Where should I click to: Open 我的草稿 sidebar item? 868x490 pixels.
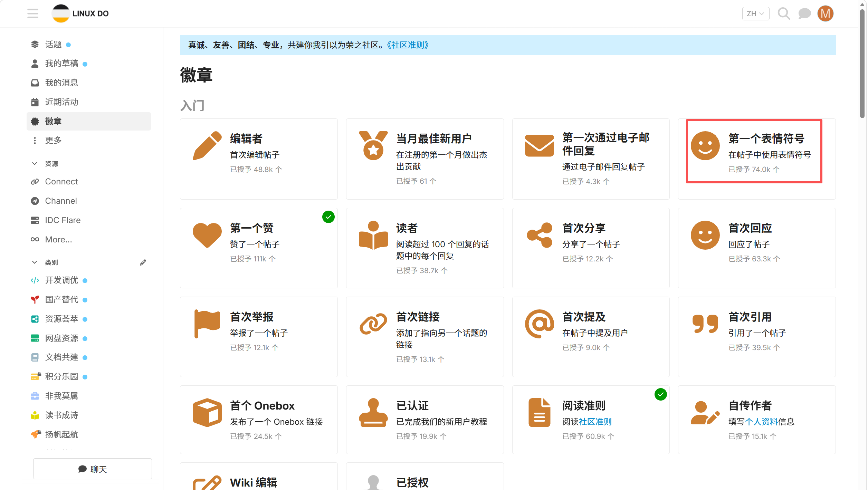(88, 64)
